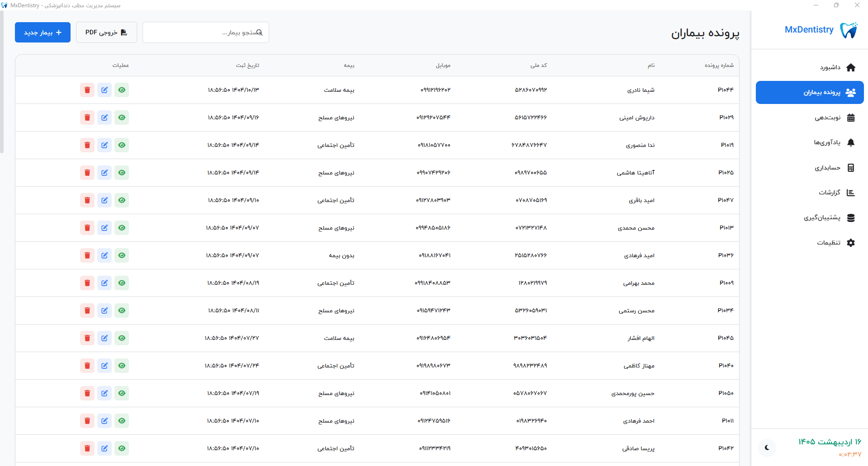
Task: Edit patient امید باقری record
Action: point(104,200)
